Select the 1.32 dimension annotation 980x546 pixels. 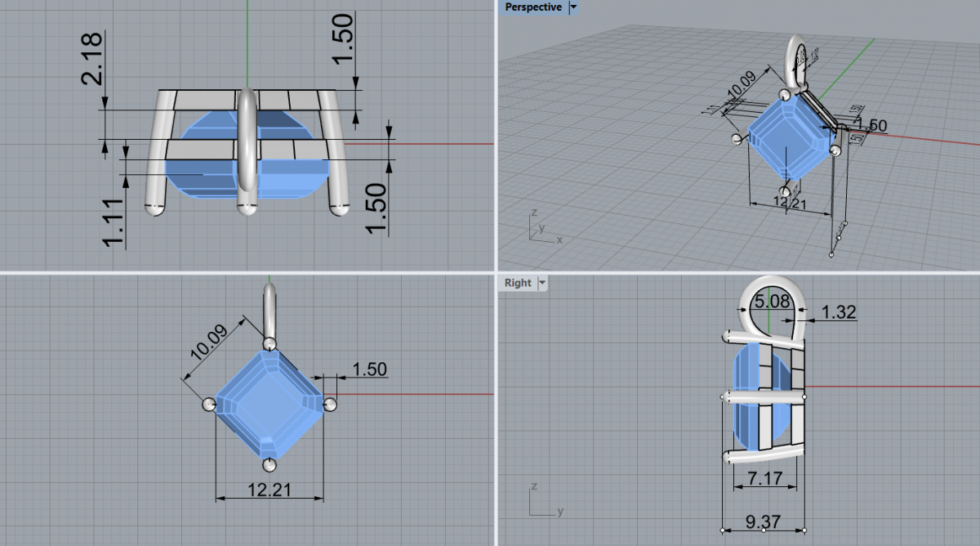[838, 311]
